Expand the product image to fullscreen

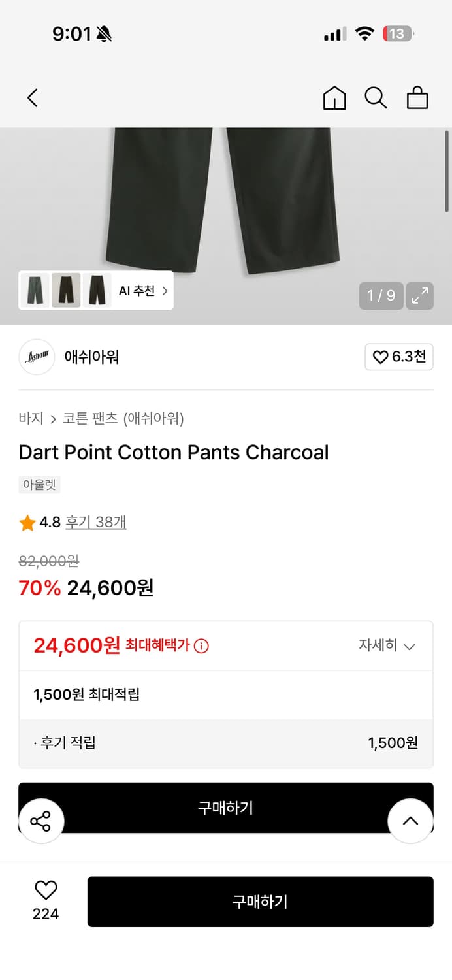(420, 295)
